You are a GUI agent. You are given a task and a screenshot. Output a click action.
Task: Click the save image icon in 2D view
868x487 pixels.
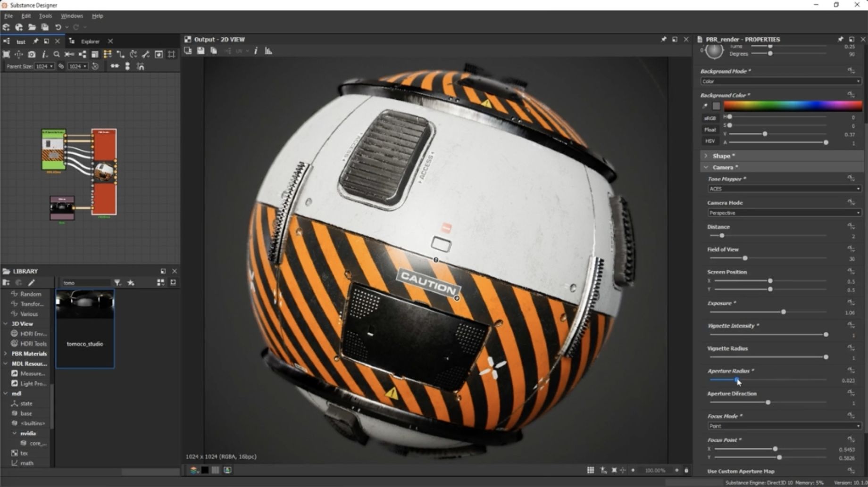click(x=200, y=51)
